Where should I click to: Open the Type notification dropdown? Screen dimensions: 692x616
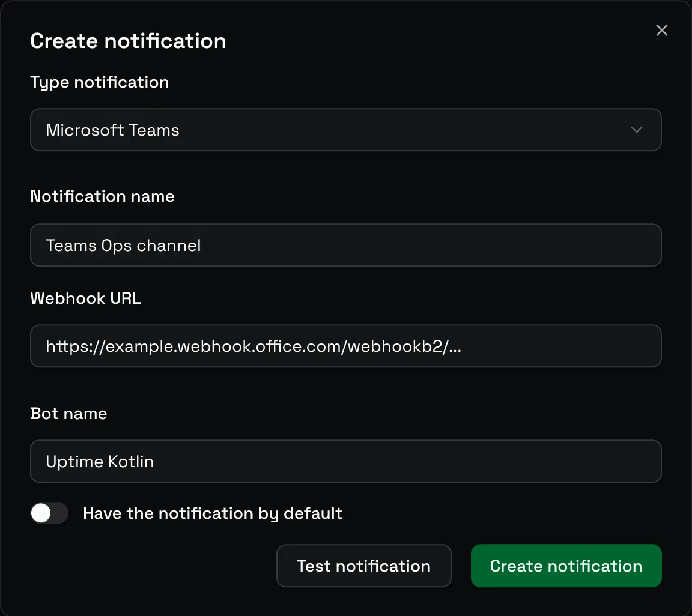[x=345, y=130]
